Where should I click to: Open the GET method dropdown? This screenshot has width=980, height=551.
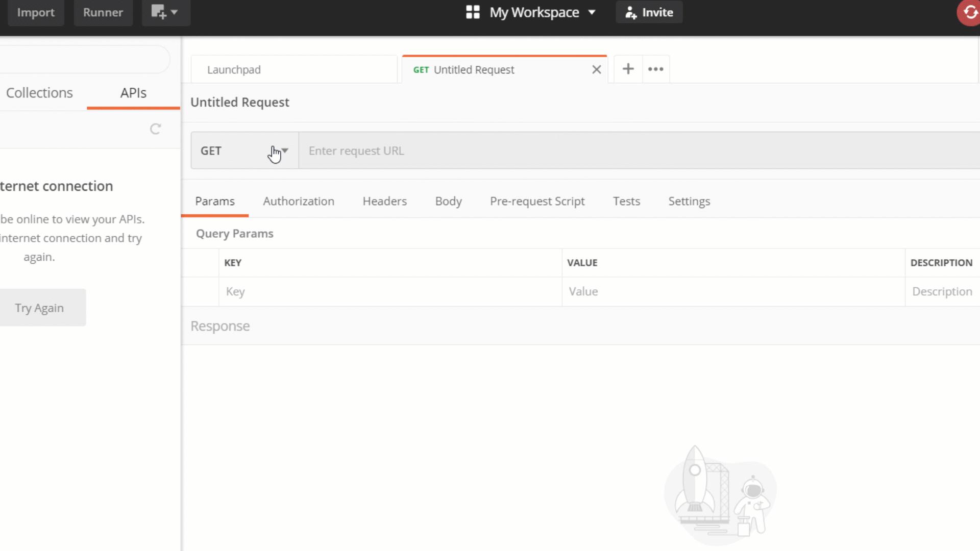pos(244,151)
